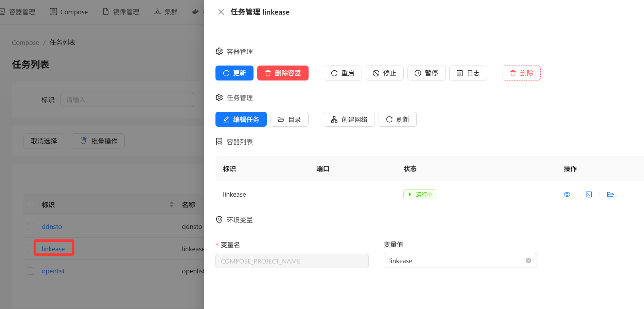Restart the container with 重启

click(x=343, y=73)
